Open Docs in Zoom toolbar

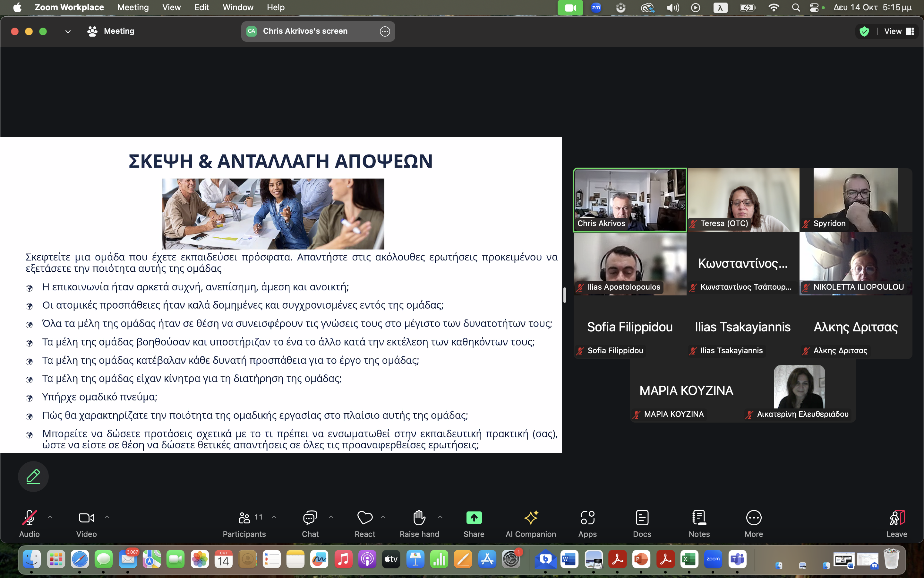642,524
